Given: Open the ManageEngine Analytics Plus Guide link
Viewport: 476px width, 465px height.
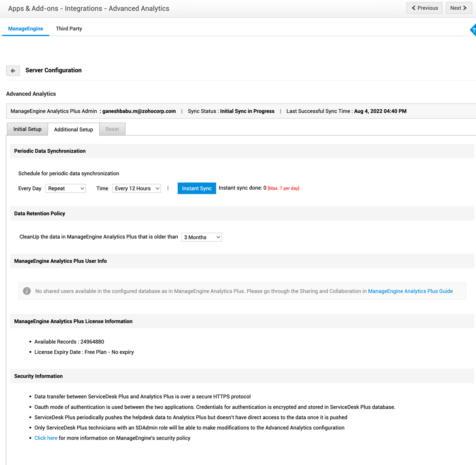Looking at the screenshot, I should pos(410,291).
